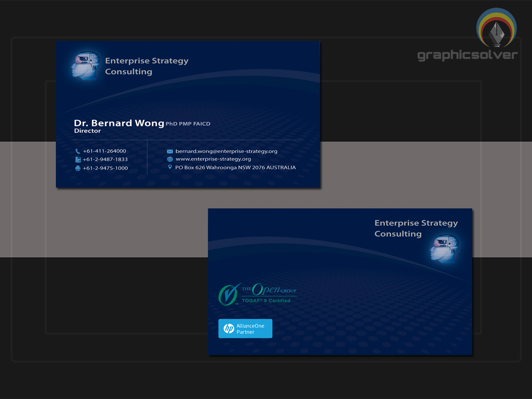The image size is (532, 399).
Task: Click Enterprise Strategy Consulting on the back card
Action: point(416,228)
